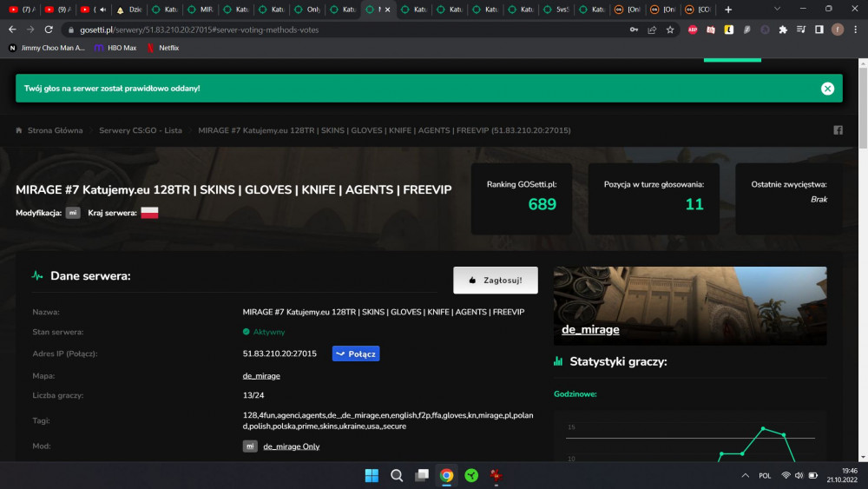Click the server IP 51.83.210.20:27015 text
This screenshot has height=489, width=868.
click(279, 354)
